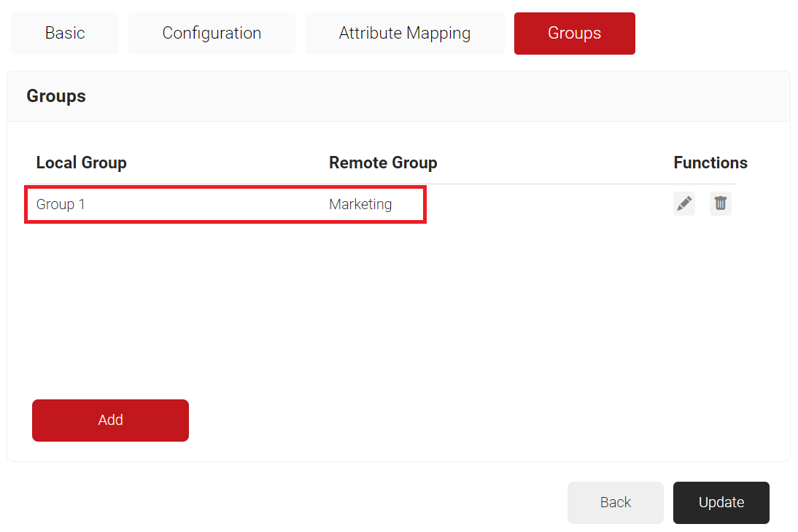Click the Back button
Screen dimensions: 798x532
point(615,502)
